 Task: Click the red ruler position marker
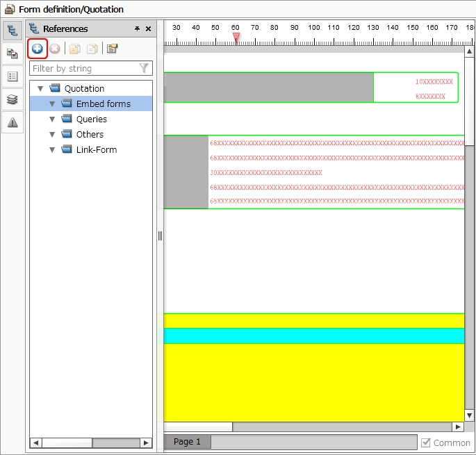coord(236,38)
